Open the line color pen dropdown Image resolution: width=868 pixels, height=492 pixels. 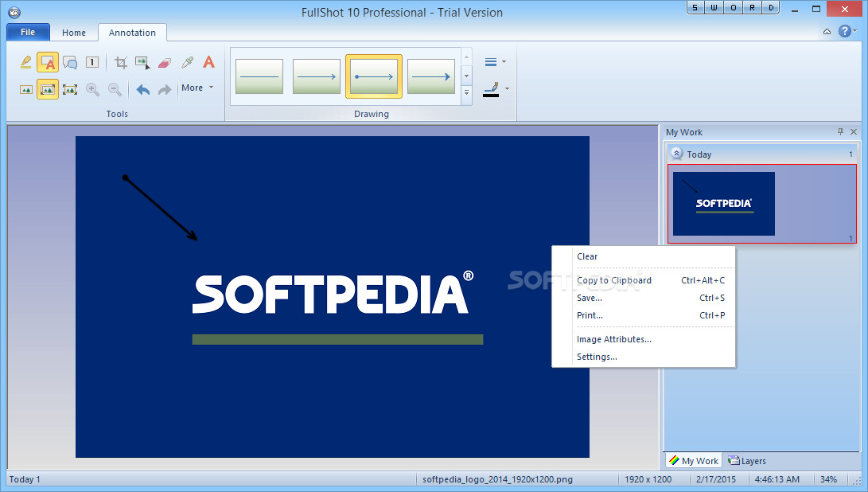tap(507, 88)
